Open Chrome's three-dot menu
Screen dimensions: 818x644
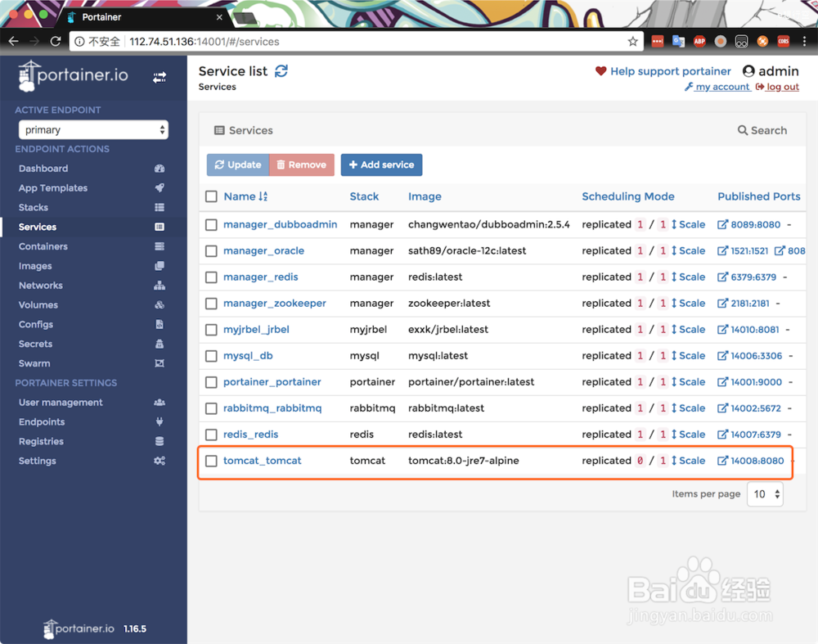[804, 41]
